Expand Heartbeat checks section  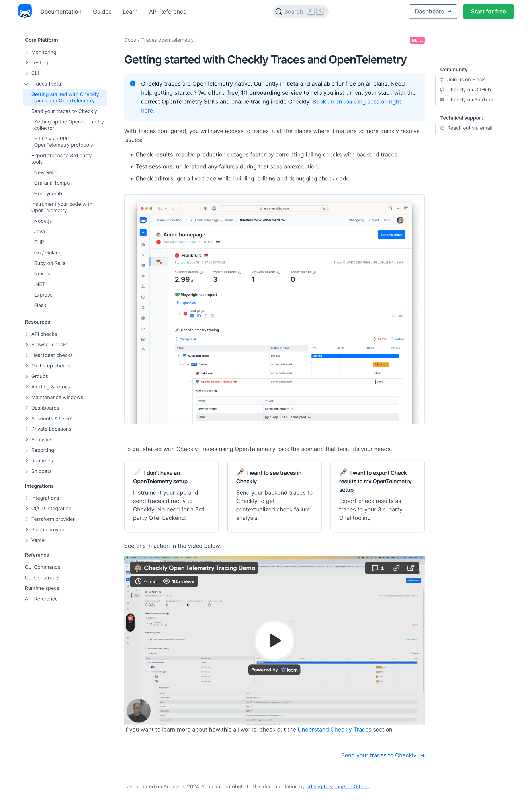pyautogui.click(x=27, y=355)
